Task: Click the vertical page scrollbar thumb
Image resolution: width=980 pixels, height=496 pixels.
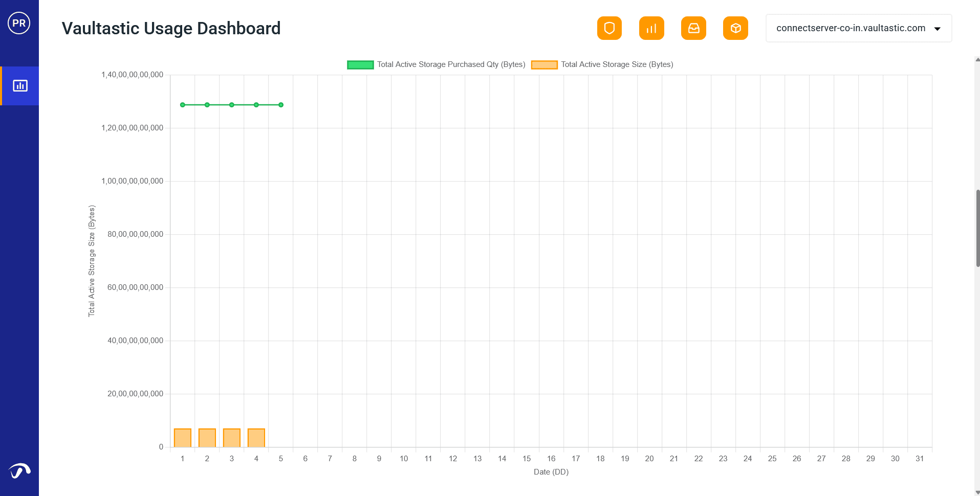Action: [977, 228]
